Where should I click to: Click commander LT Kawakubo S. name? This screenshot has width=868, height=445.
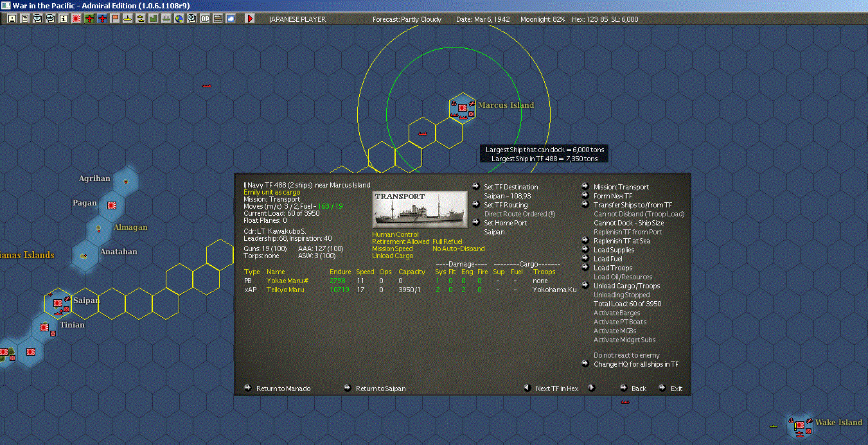283,231
